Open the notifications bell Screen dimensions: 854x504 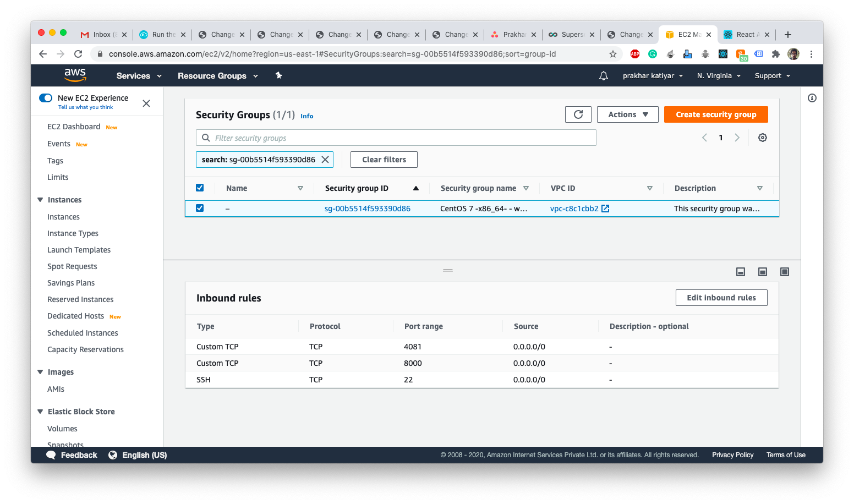tap(604, 76)
